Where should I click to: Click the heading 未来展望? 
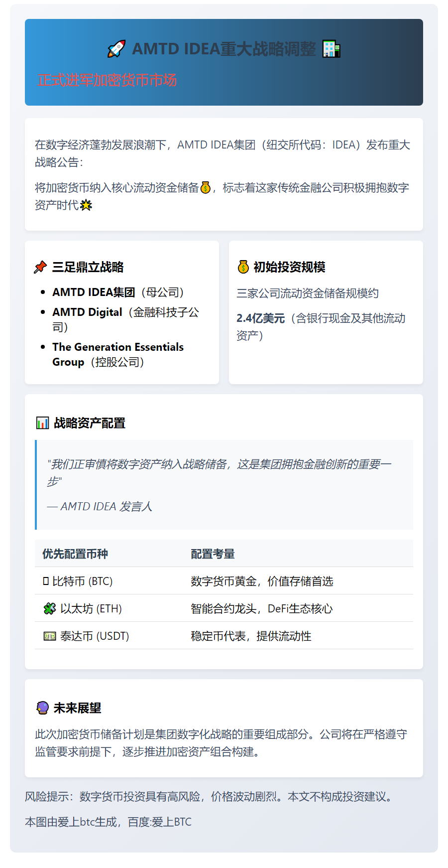[78, 708]
